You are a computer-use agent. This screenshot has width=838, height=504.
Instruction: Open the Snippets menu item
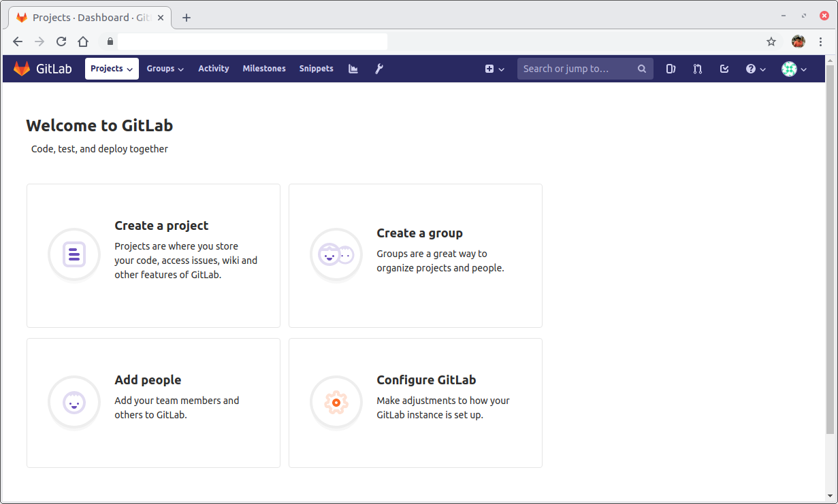tap(317, 69)
